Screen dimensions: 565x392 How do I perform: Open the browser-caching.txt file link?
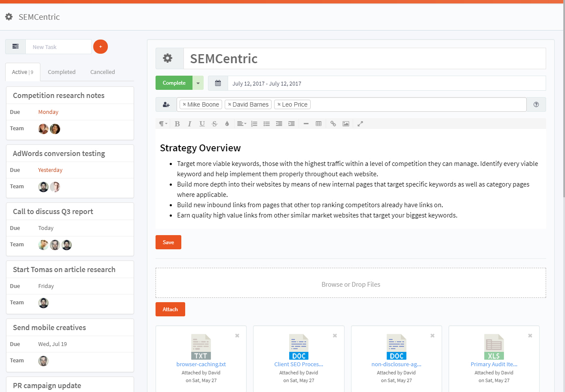[x=201, y=364]
